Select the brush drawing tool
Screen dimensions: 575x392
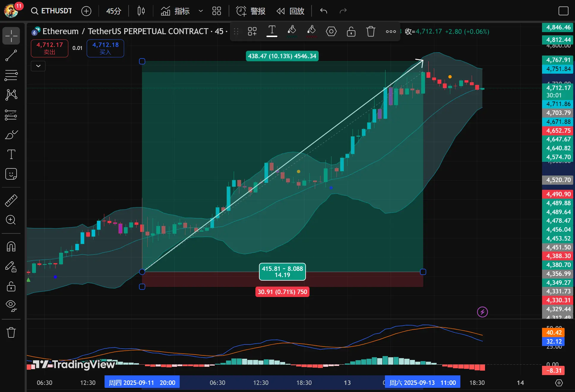tap(11, 135)
